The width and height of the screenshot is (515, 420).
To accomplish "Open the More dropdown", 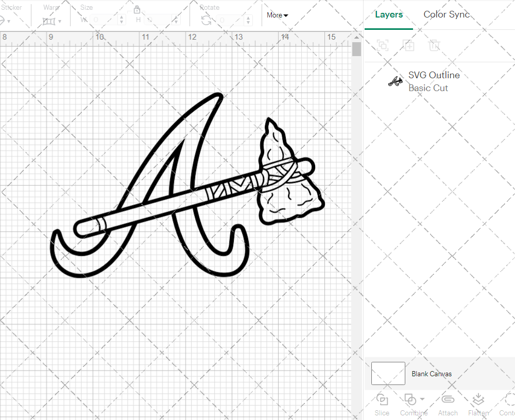I will point(277,15).
